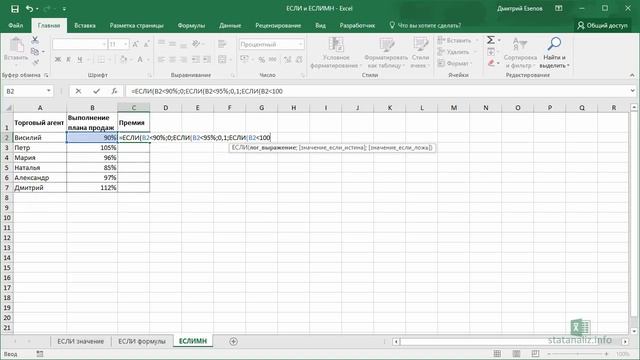Click Tell me search box (Что вы хотите сделать?)
This screenshot has width=640, height=360.
pyautogui.click(x=425, y=25)
